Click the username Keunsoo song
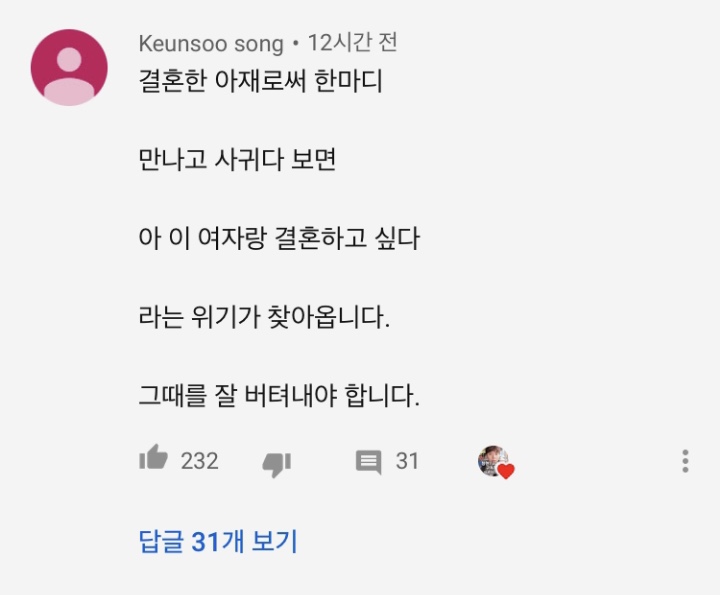This screenshot has width=720, height=595. click(211, 43)
